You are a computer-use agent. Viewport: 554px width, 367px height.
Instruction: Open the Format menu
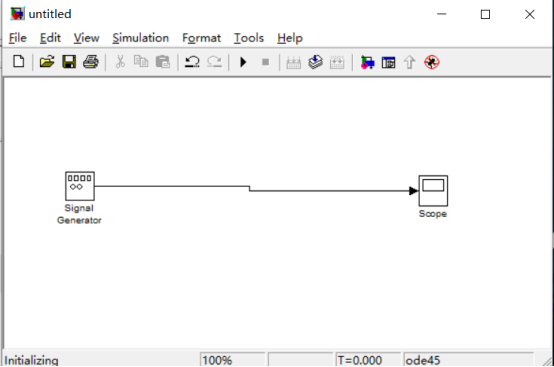(201, 38)
